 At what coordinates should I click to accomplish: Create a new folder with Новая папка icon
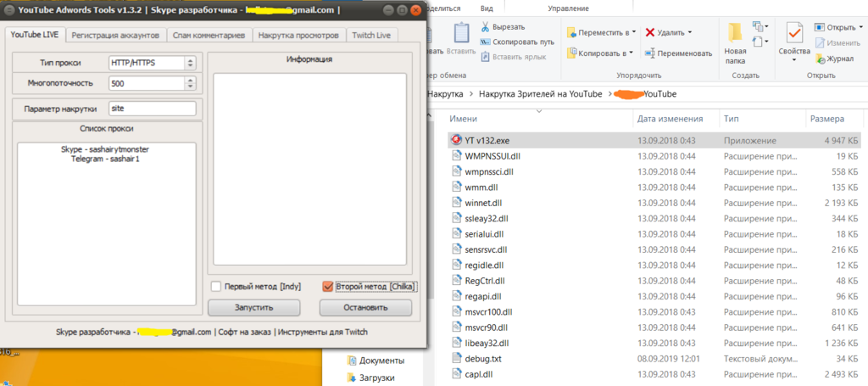pos(735,34)
